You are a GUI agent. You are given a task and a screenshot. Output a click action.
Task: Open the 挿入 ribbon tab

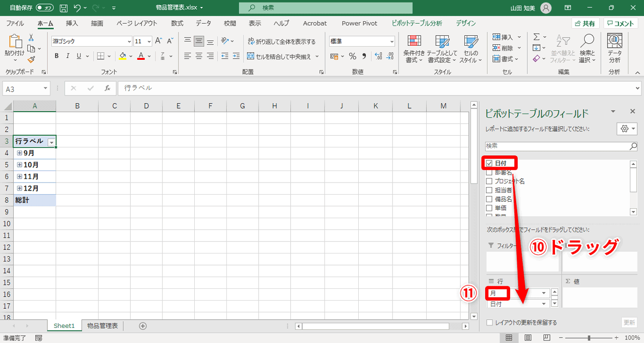coord(72,23)
